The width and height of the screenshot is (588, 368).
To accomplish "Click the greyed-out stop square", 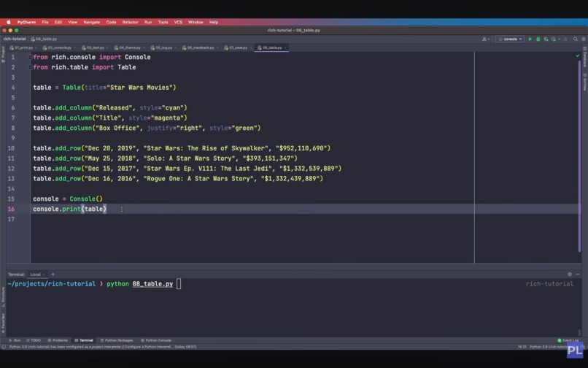I will point(565,39).
